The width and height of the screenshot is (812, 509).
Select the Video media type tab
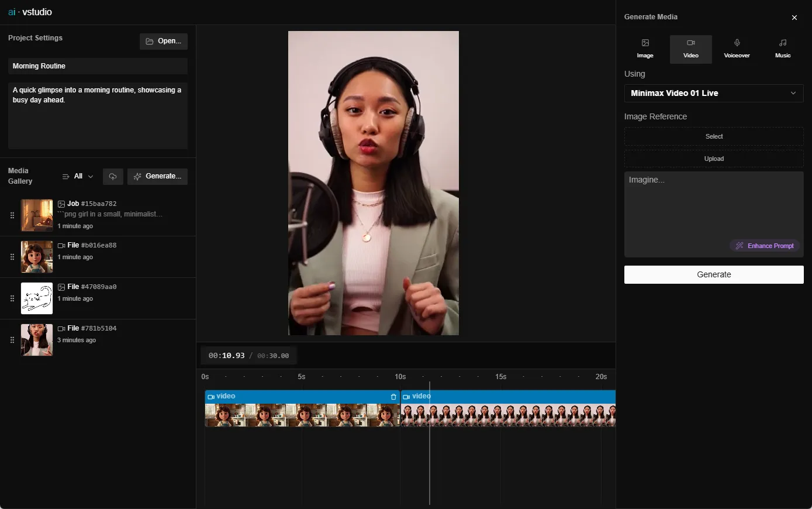point(690,49)
